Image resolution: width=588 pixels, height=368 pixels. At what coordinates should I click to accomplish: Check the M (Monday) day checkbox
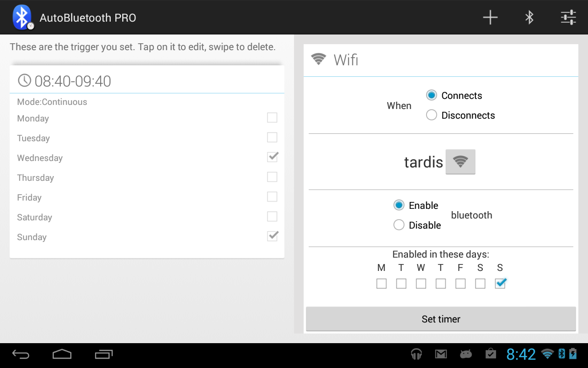tap(381, 284)
